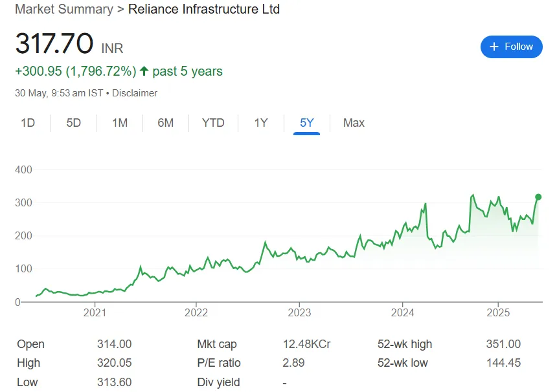Select the 1M time range tab

tap(120, 123)
